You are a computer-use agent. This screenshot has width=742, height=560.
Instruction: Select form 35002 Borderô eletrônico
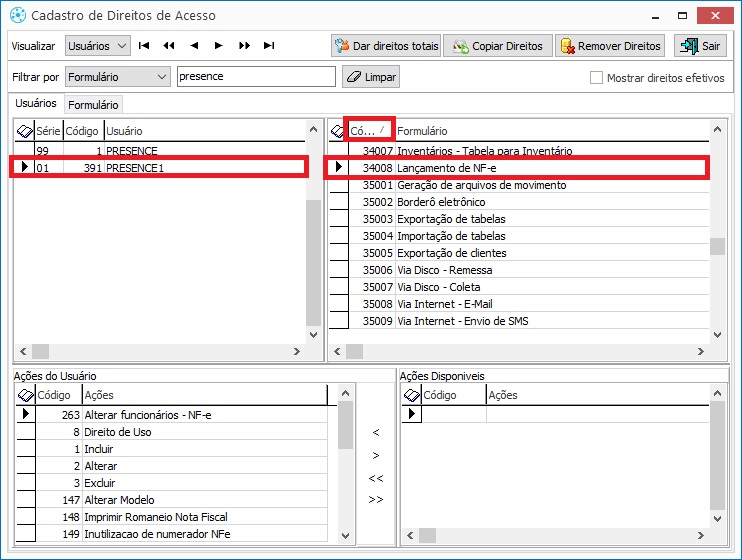[x=519, y=202]
